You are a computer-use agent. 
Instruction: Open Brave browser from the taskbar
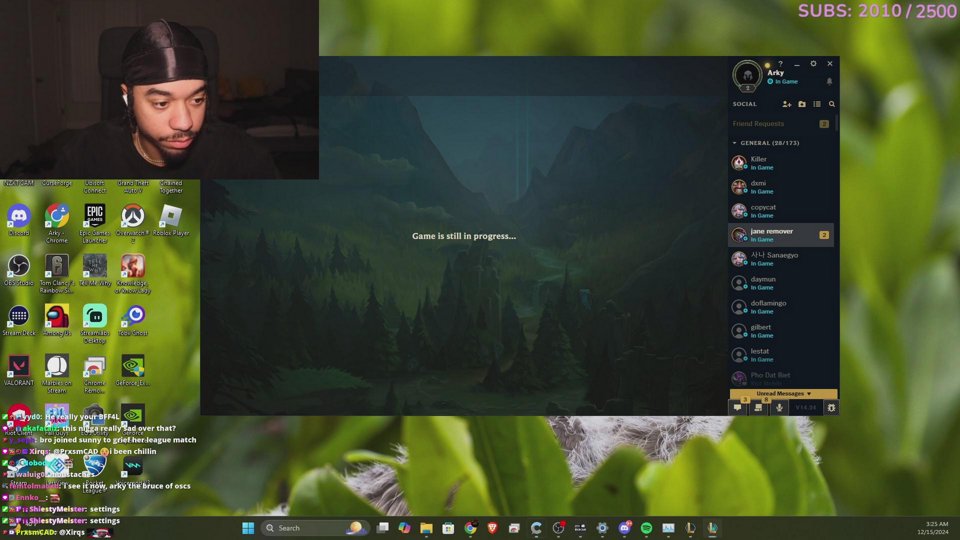492,528
